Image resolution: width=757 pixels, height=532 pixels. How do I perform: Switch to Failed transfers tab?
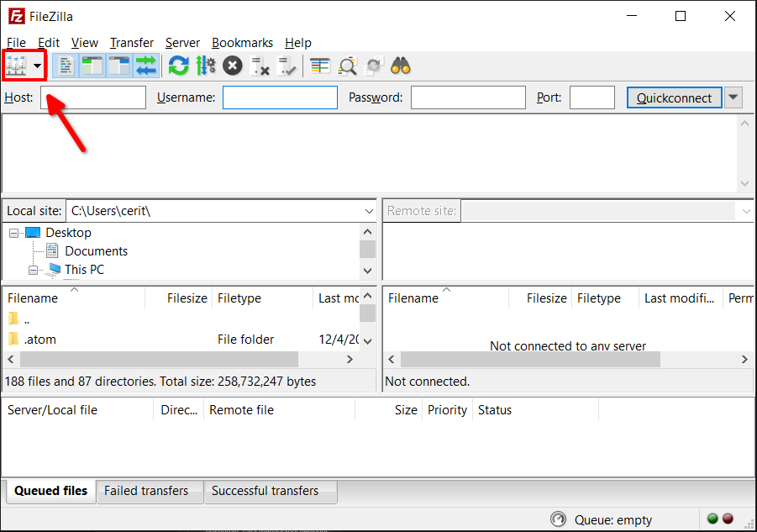pyautogui.click(x=150, y=491)
